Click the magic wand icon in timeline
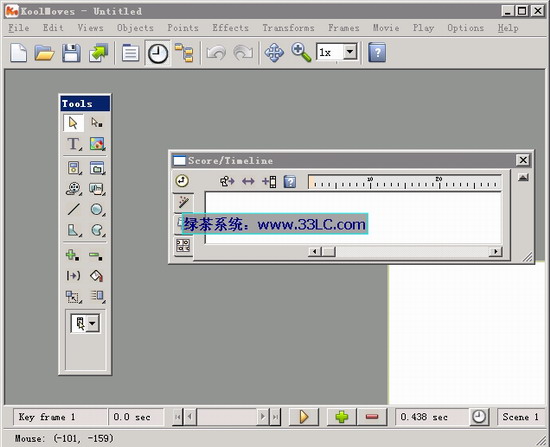The height and width of the screenshot is (447, 550). (183, 202)
